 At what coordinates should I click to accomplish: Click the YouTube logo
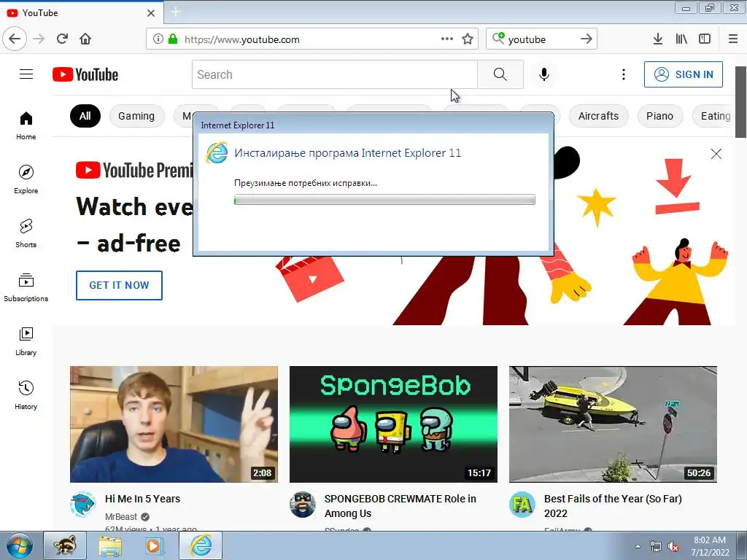click(x=85, y=74)
